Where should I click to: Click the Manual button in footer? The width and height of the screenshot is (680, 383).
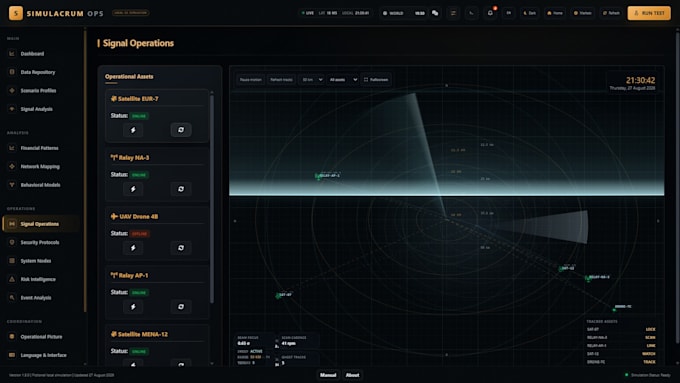coord(328,375)
